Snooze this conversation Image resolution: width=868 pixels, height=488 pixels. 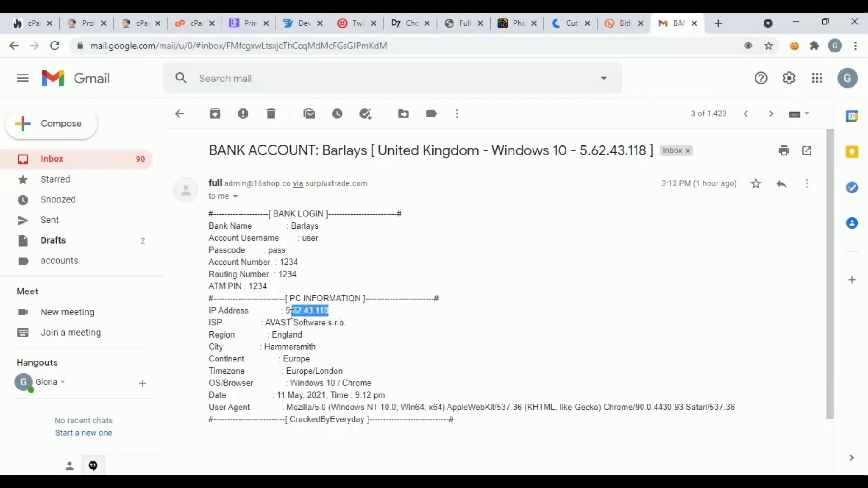[x=338, y=114]
